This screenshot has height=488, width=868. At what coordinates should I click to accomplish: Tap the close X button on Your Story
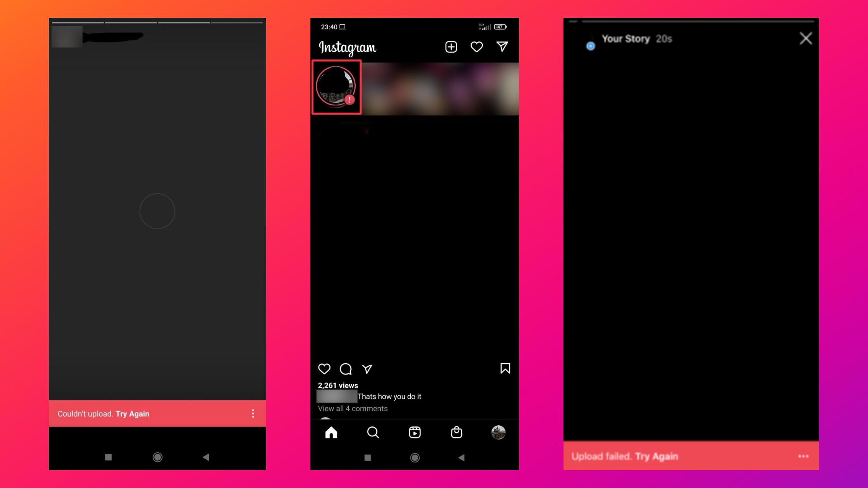click(805, 38)
